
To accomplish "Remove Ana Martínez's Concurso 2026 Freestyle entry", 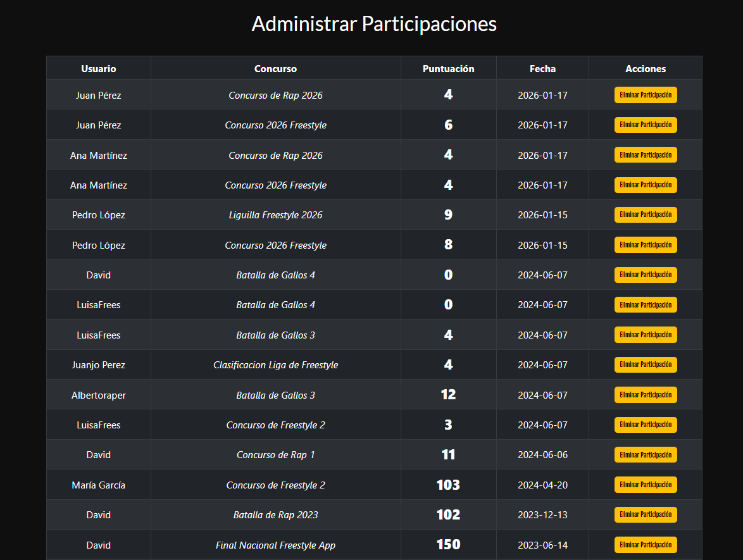I will pos(646,185).
